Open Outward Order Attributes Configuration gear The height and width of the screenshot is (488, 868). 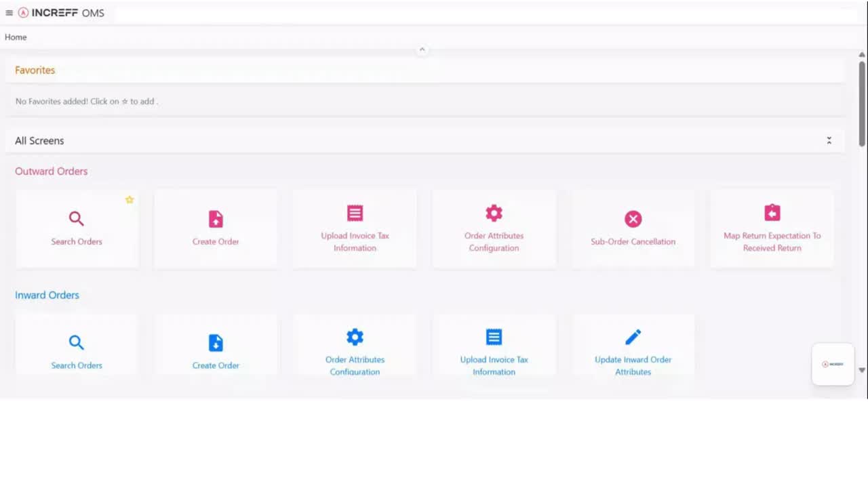click(494, 213)
